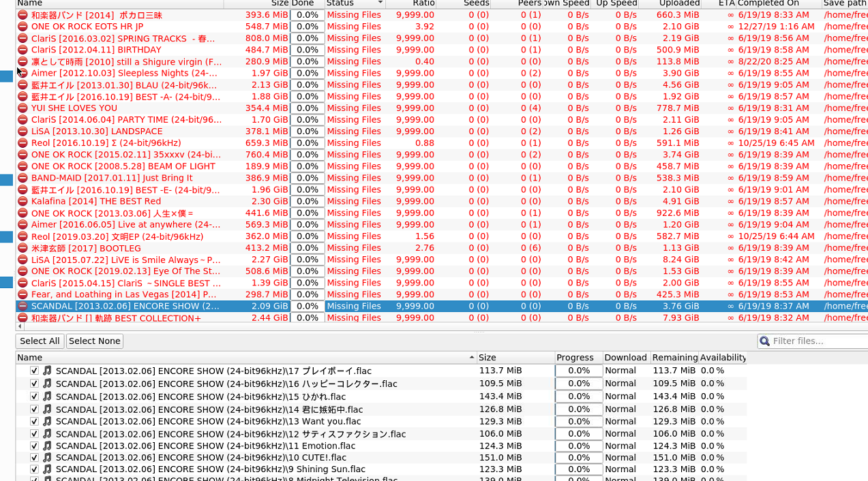868x481 pixels.
Task: Click music note icon of 15 ひかれ.flac
Action: tap(47, 396)
